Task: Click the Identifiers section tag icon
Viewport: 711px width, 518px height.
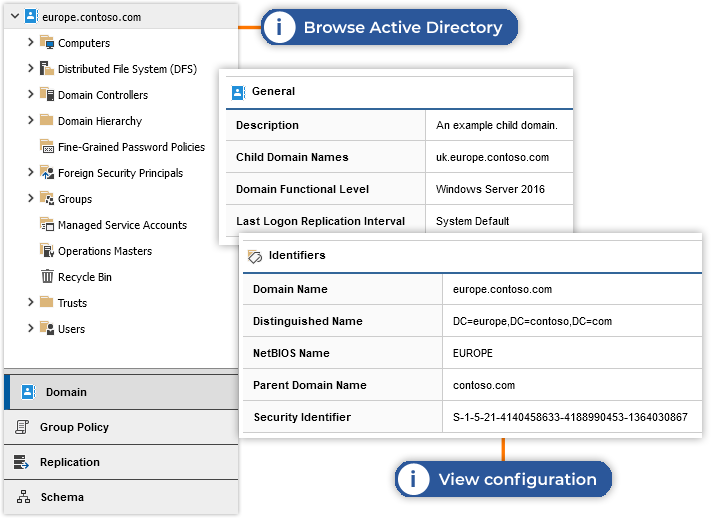Action: pos(254,256)
